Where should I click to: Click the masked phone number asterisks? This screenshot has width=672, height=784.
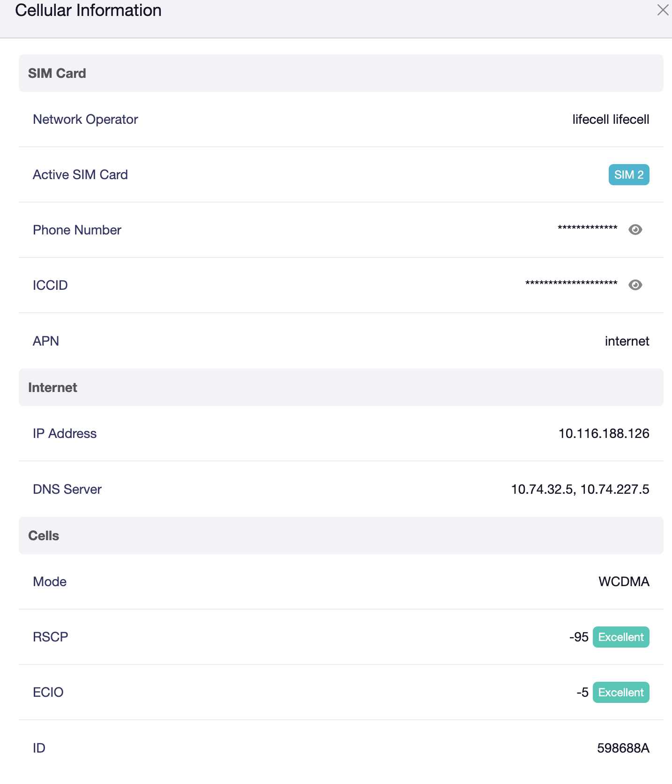[587, 229]
